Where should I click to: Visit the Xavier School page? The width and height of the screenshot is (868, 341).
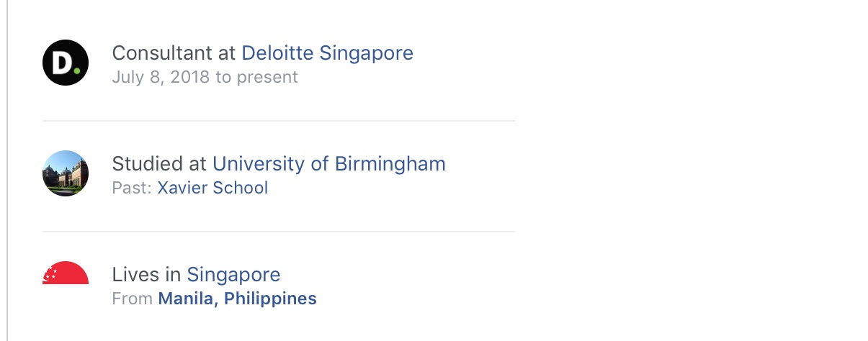pyautogui.click(x=212, y=188)
